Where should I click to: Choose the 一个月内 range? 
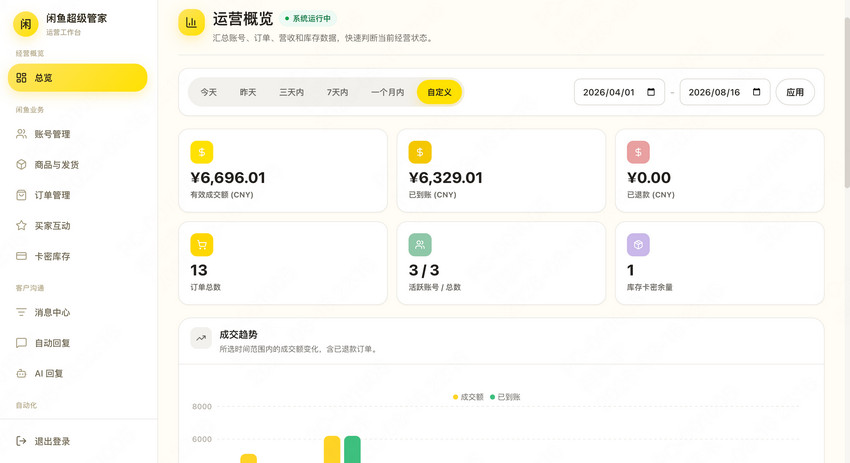(x=388, y=92)
